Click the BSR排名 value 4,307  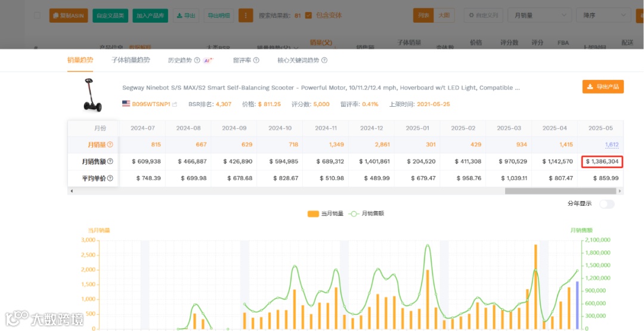click(224, 104)
